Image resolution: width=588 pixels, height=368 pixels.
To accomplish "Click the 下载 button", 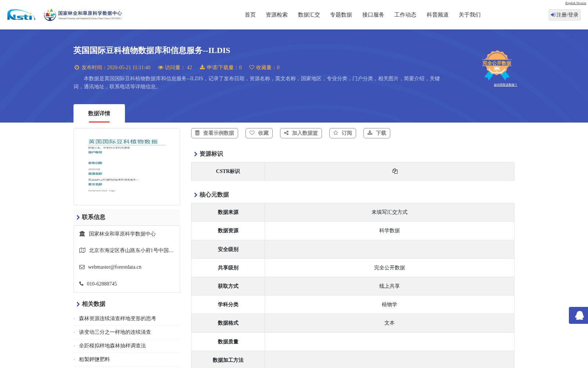I will point(377,133).
